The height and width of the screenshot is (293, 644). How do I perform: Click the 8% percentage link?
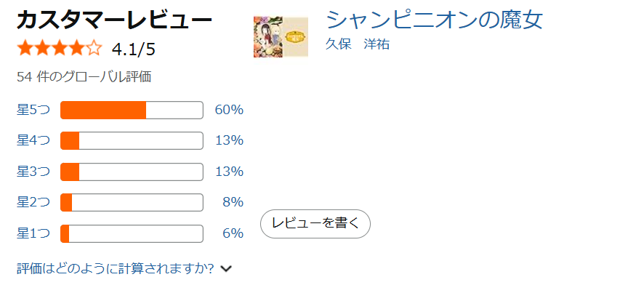pos(233,202)
